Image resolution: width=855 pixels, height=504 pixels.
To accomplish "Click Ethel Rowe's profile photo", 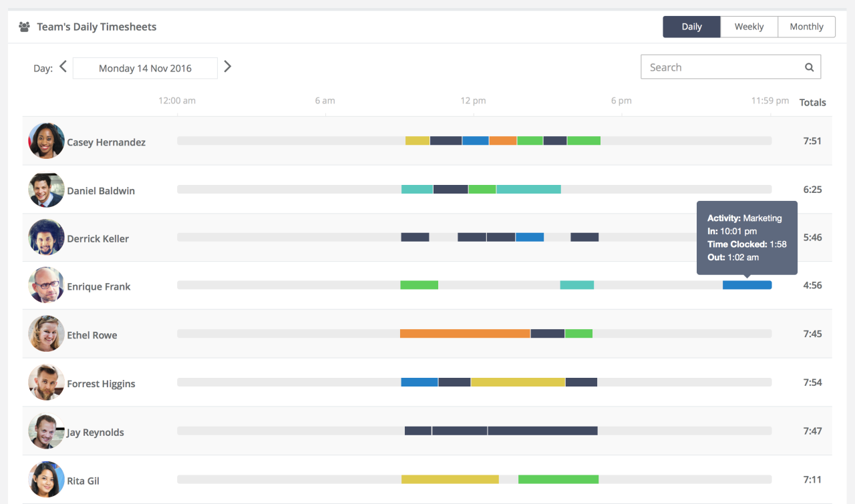I will (x=45, y=334).
